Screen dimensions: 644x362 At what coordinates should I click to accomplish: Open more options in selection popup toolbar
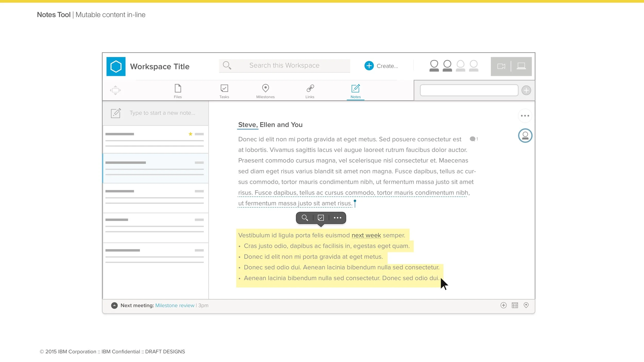337,218
